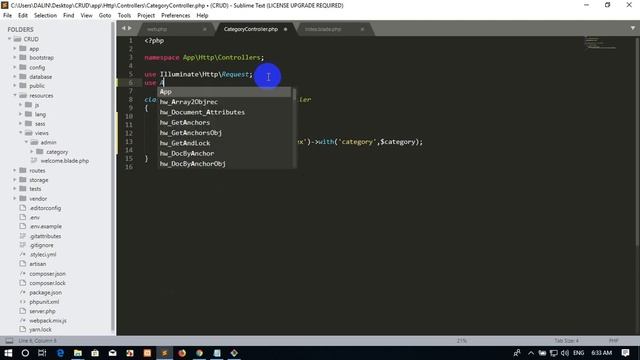Viewport: 640px width, 360px height.
Task: Select the tests folder in sidebar
Action: pyautogui.click(x=35, y=189)
